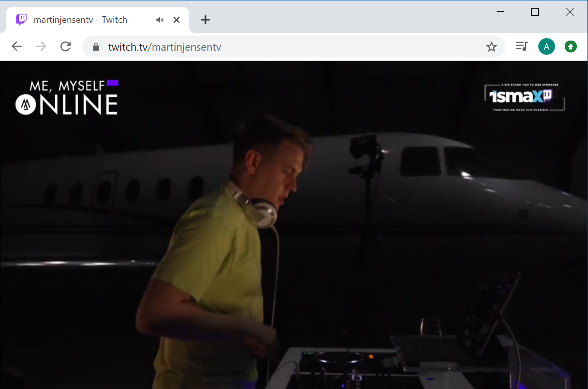The width and height of the screenshot is (588, 389).
Task: Open the Chrome profile avatar "A"
Action: pos(546,47)
